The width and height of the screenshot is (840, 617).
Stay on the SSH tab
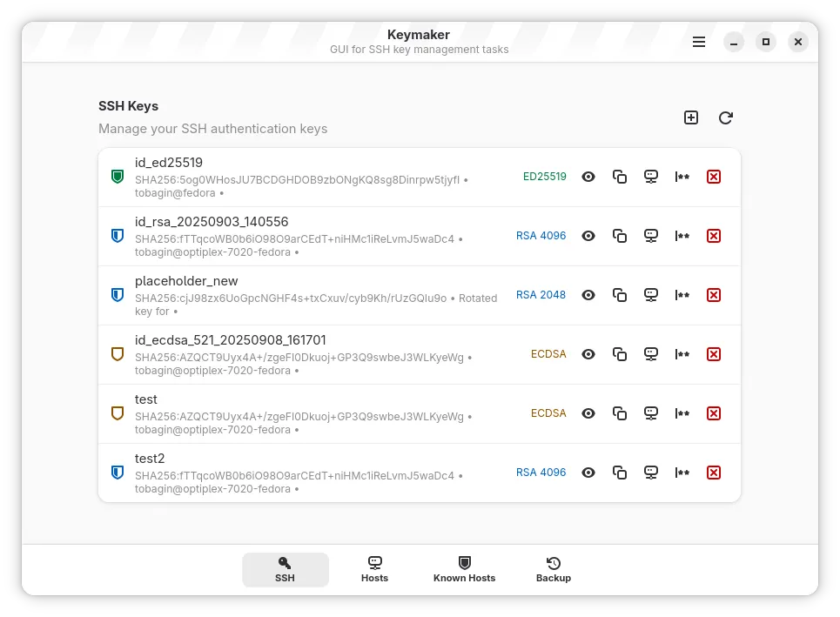[285, 570]
